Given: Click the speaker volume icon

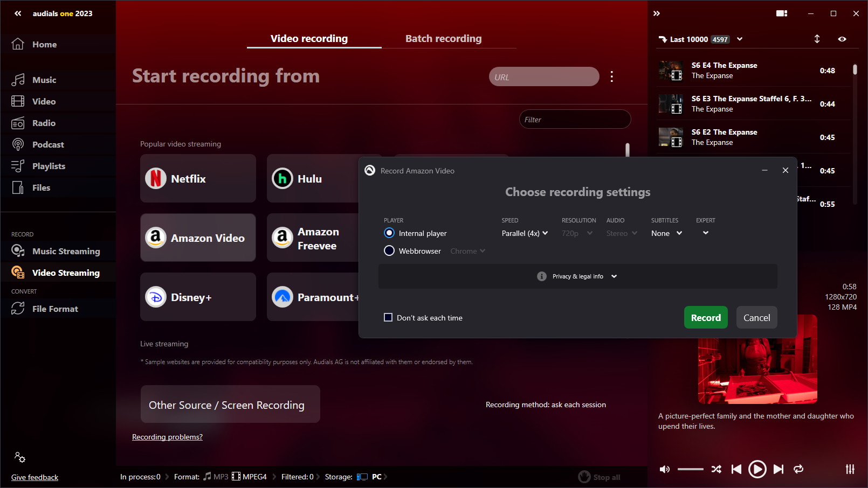Looking at the screenshot, I should pyautogui.click(x=665, y=469).
